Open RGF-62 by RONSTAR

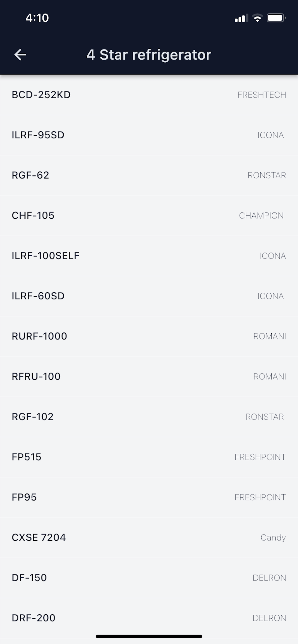tap(149, 176)
